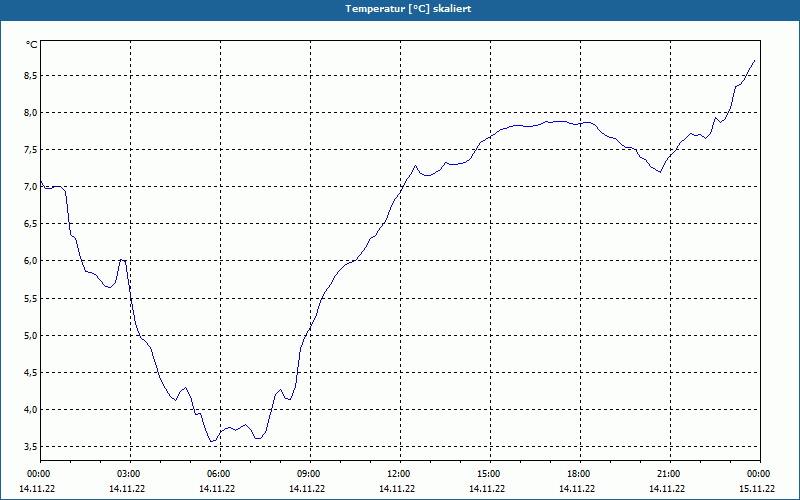Image resolution: width=800 pixels, height=500 pixels.
Task: Click the 14.11.22 date beneath 12:00
Action: point(397,488)
